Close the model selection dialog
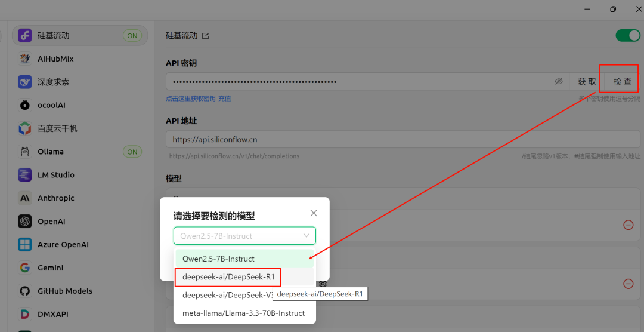The height and width of the screenshot is (332, 644). coord(314,213)
